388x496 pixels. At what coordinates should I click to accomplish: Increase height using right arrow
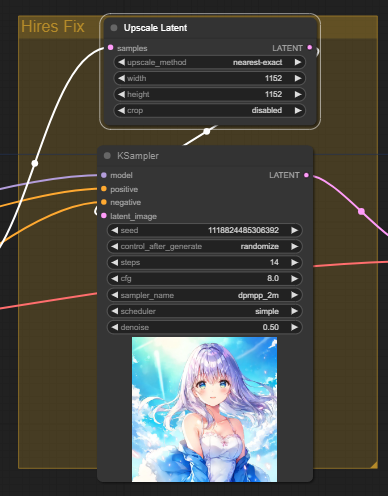click(x=298, y=94)
